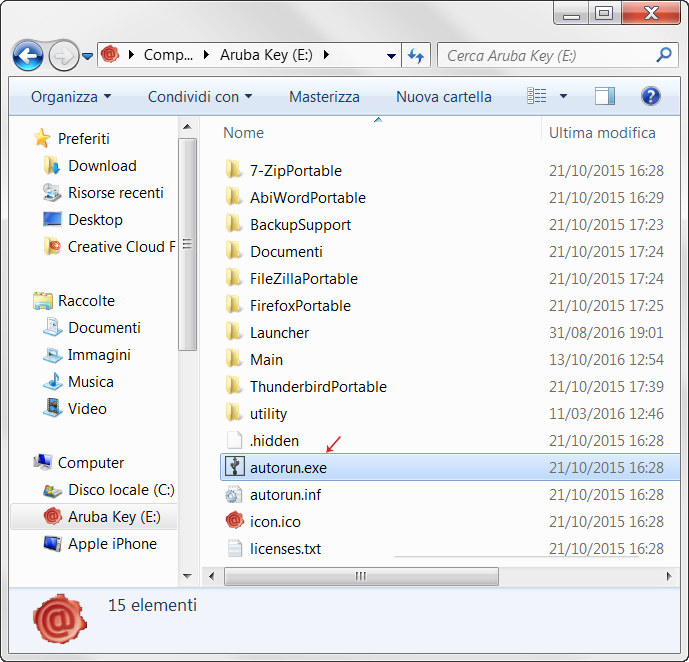
Task: Click the Masterizza toolbar button
Action: coord(324,97)
